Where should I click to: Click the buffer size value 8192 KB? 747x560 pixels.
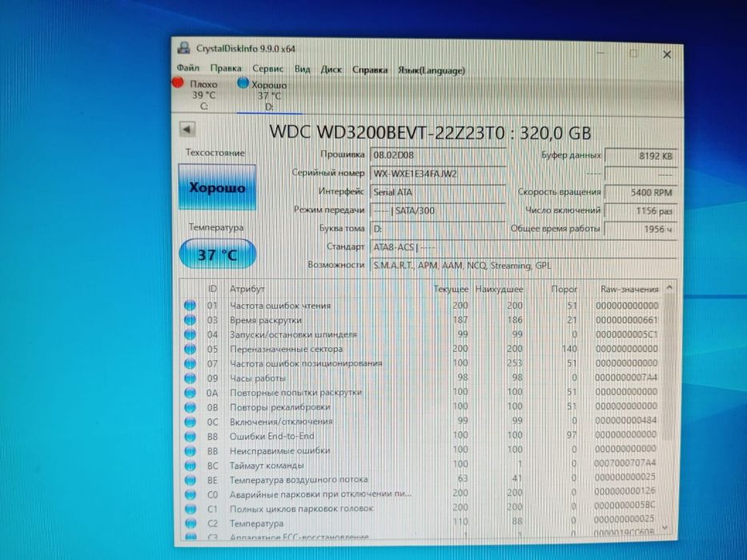(x=641, y=156)
